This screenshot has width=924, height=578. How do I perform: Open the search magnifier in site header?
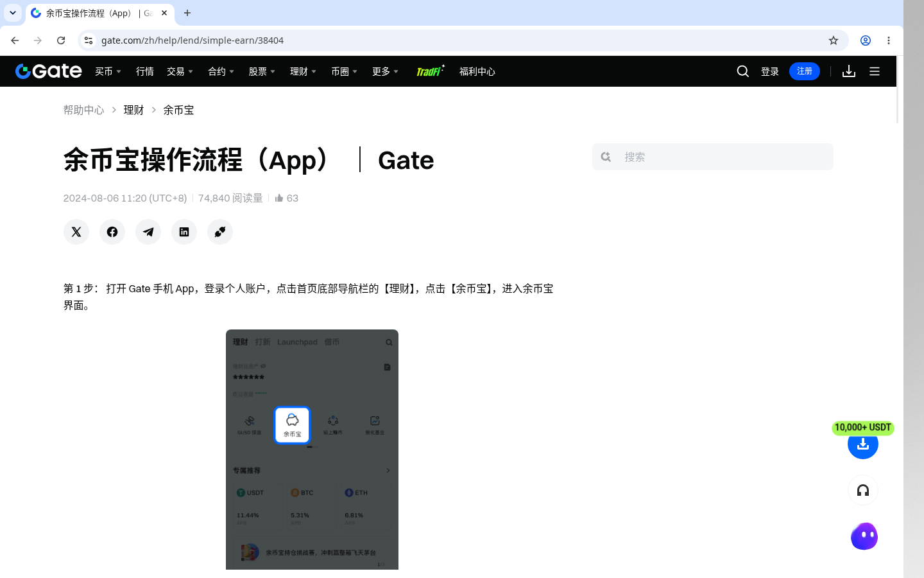743,71
